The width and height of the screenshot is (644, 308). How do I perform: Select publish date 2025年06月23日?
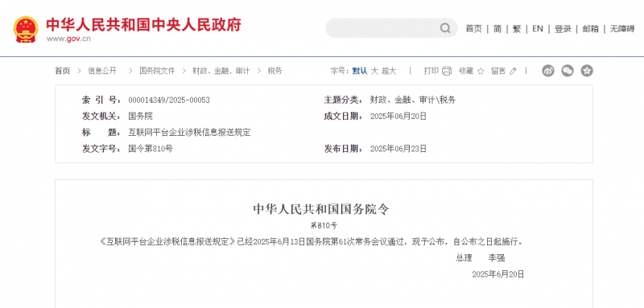click(x=398, y=149)
